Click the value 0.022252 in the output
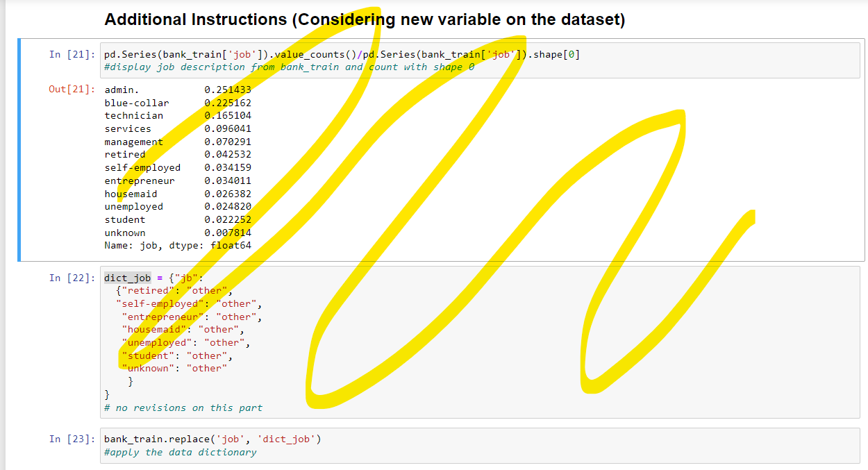Image resolution: width=868 pixels, height=470 pixels. coord(228,219)
